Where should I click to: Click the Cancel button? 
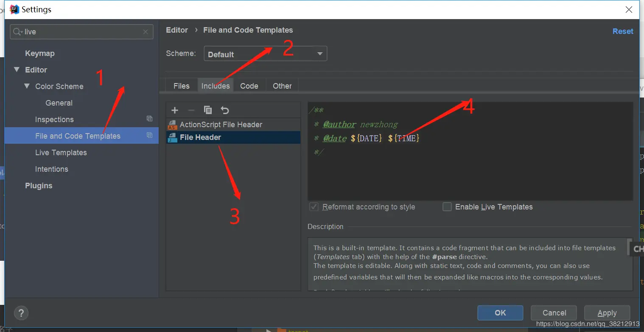point(554,313)
